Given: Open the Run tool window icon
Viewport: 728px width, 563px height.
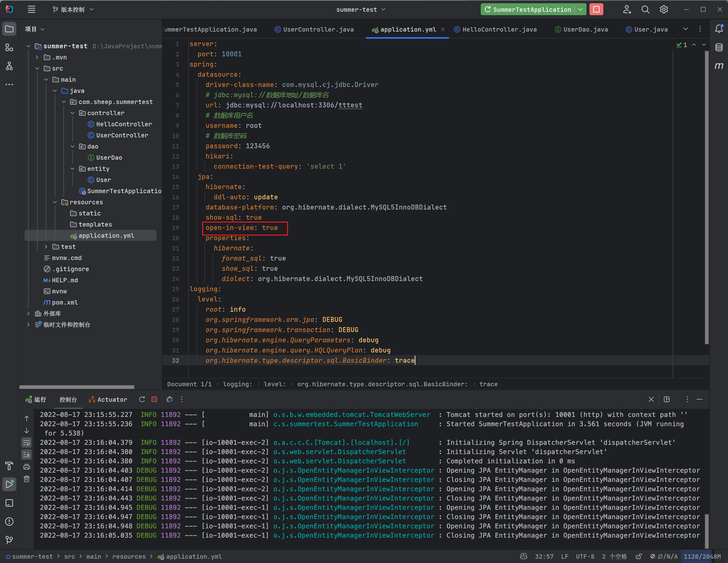Looking at the screenshot, I should [x=9, y=484].
